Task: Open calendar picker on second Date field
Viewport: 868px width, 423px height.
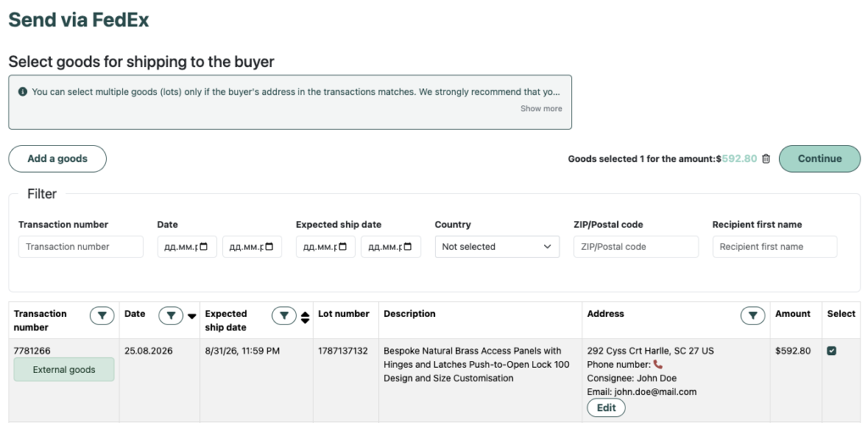Action: (x=269, y=247)
